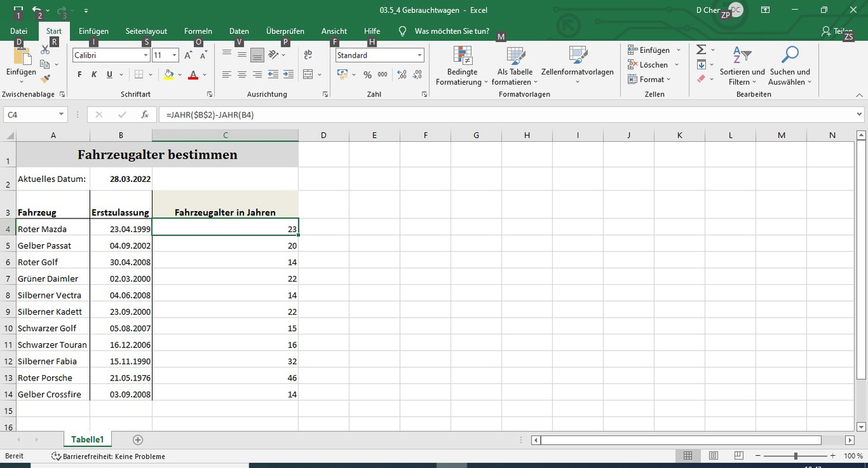
Task: Add a decimal place
Action: pos(401,75)
